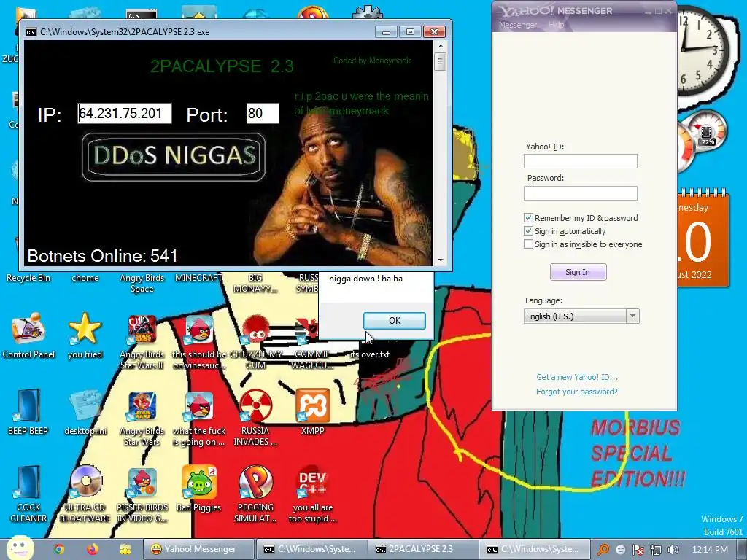Click 'Botnets Online: 541' status text
Viewport: 747px width, 560px height.
click(102, 256)
